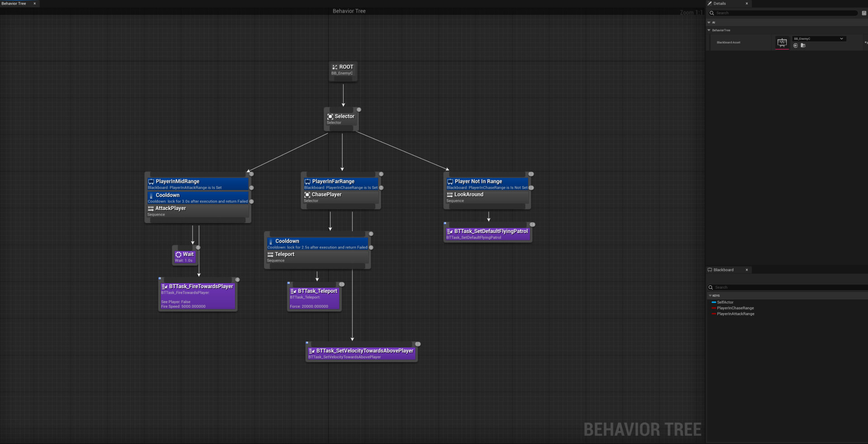Click the Blackboard tab board icon
This screenshot has width=868, height=444.
coord(710,270)
